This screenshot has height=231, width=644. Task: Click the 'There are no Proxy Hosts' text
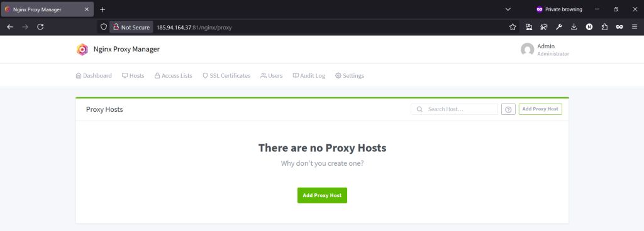323,148
